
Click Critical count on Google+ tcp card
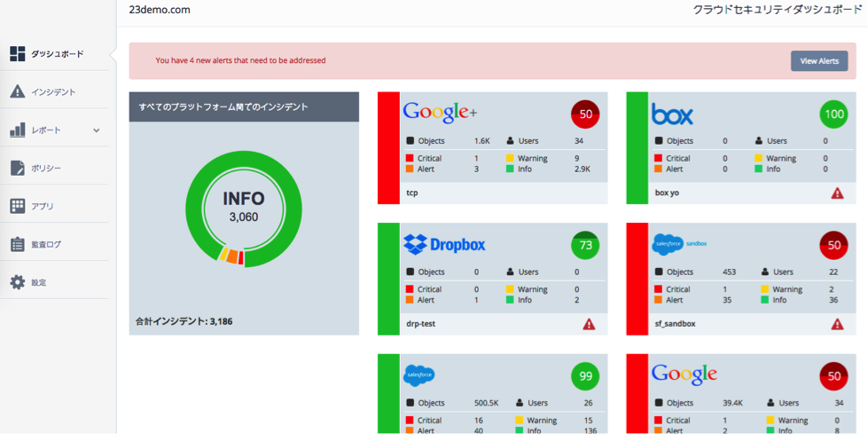pos(477,159)
